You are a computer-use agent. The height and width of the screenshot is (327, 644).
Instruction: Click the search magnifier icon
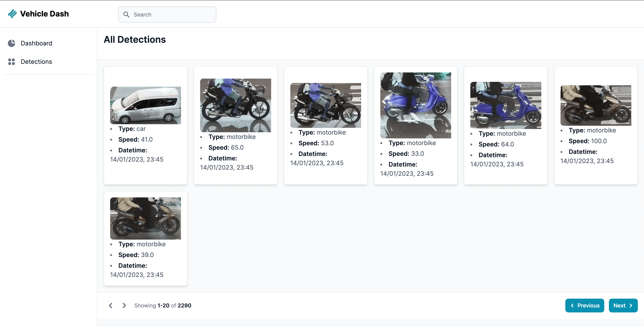pos(126,15)
